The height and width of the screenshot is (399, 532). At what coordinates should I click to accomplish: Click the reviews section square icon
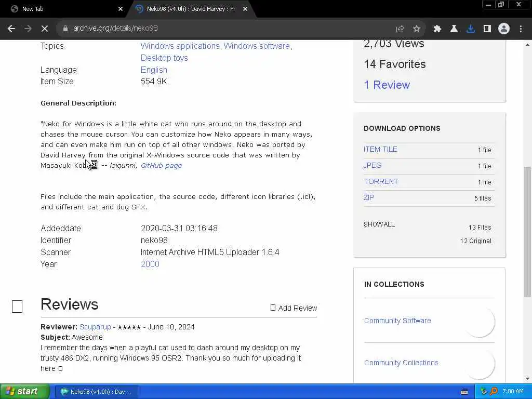(17, 307)
